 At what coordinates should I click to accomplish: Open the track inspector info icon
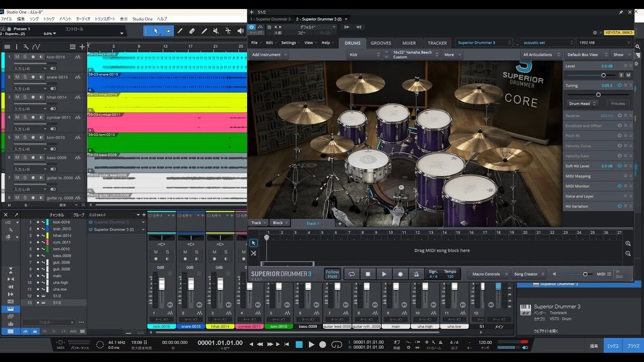[16, 47]
